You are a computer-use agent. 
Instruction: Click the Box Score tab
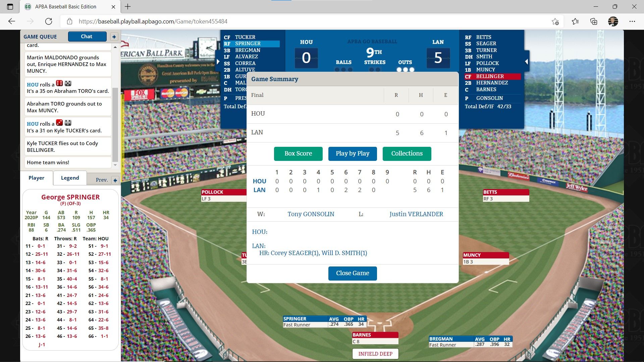[298, 154]
